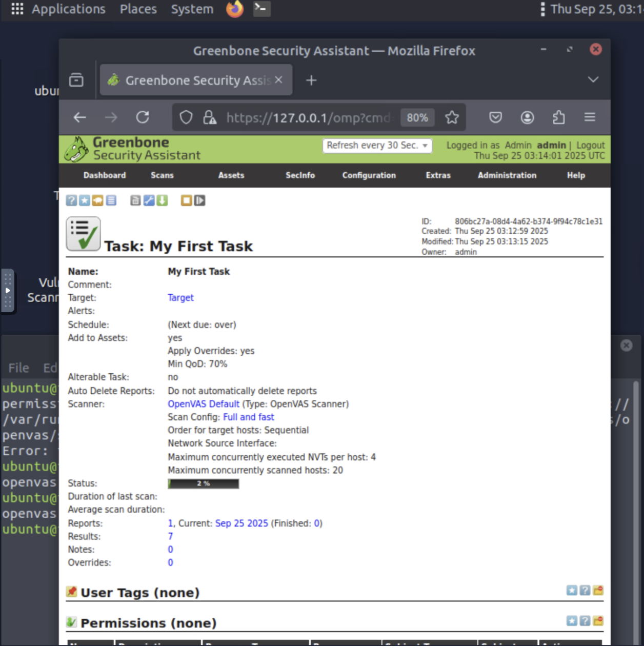
Task: Open help icon in Permissions section
Action: click(x=585, y=621)
